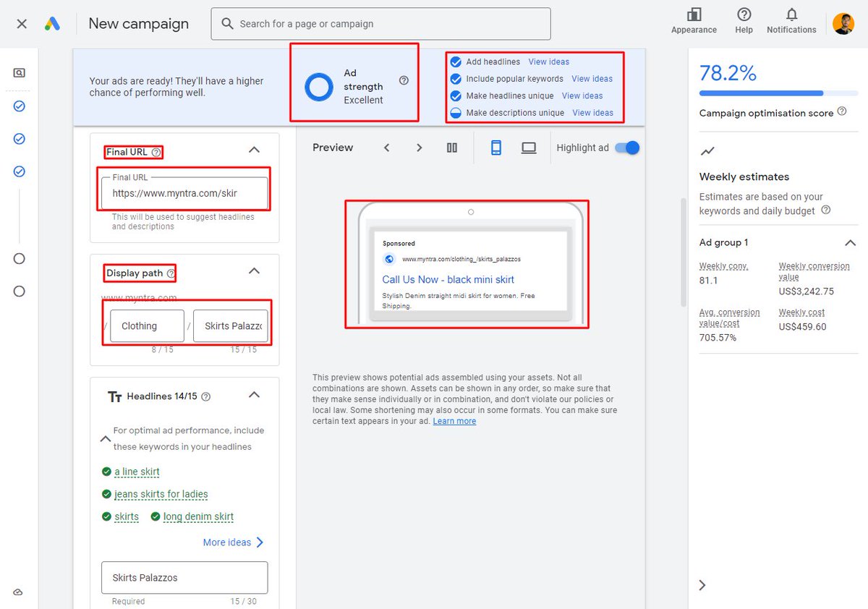View ideas for Include popular keywords
This screenshot has height=609, width=868.
(x=592, y=79)
